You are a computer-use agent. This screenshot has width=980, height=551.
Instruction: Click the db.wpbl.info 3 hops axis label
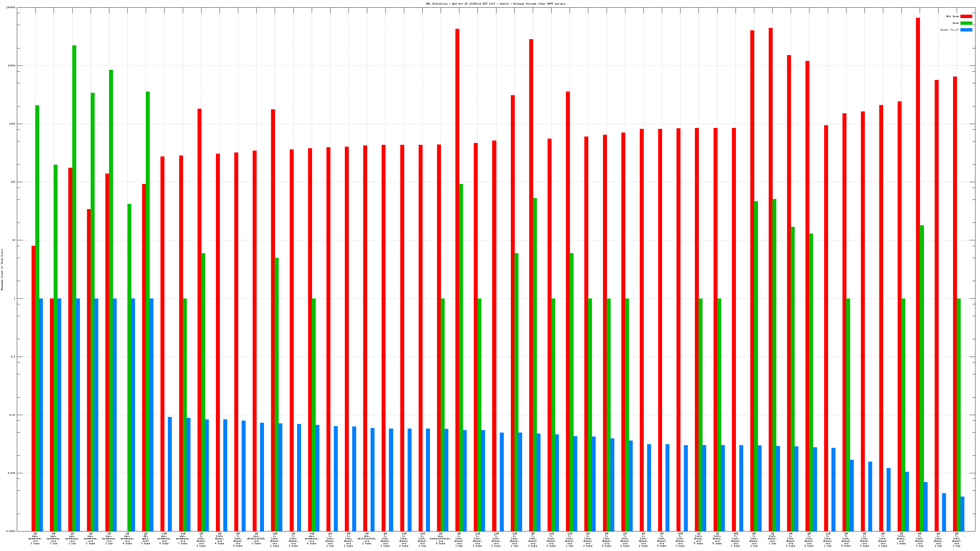(x=146, y=538)
